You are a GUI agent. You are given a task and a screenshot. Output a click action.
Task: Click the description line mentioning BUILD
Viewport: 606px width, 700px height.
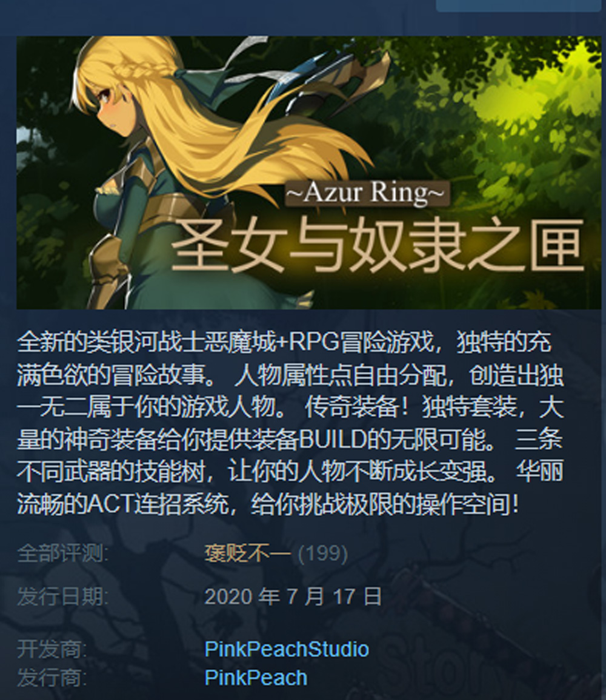tap(290, 439)
